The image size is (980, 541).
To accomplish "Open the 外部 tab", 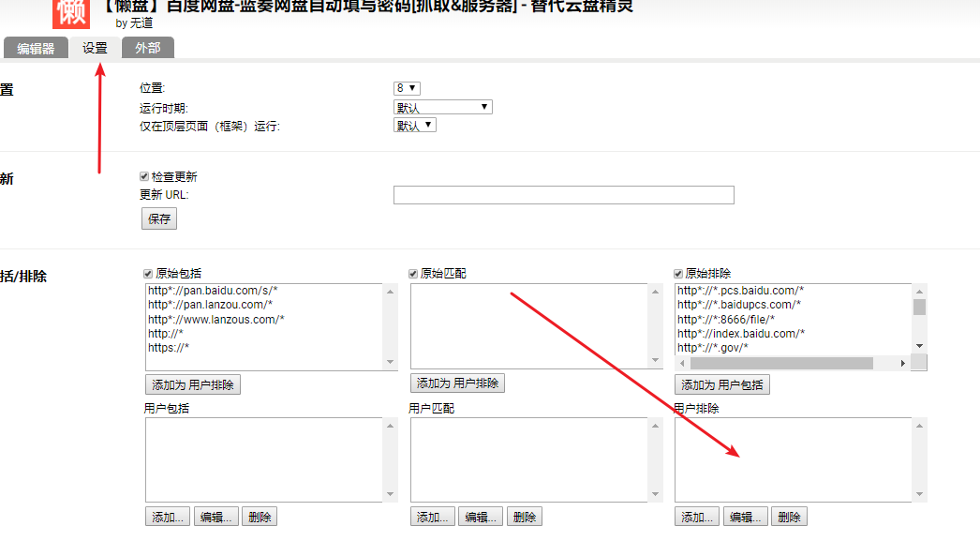I will coord(147,48).
